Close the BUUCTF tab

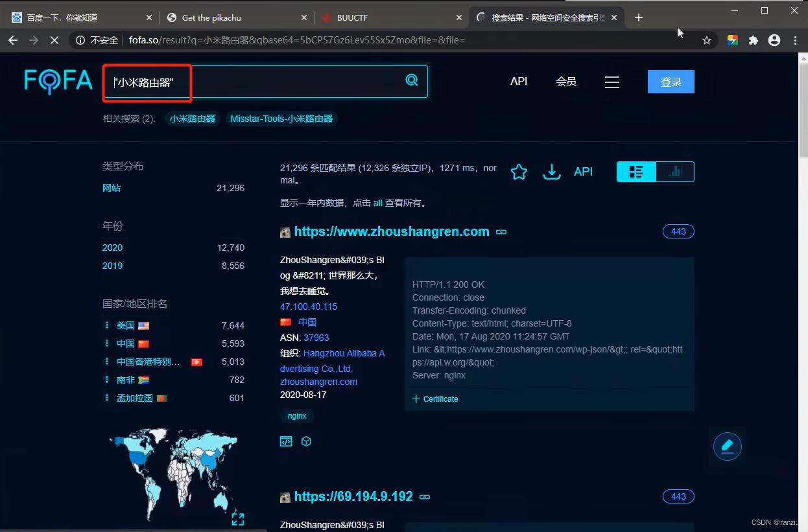[x=458, y=18]
